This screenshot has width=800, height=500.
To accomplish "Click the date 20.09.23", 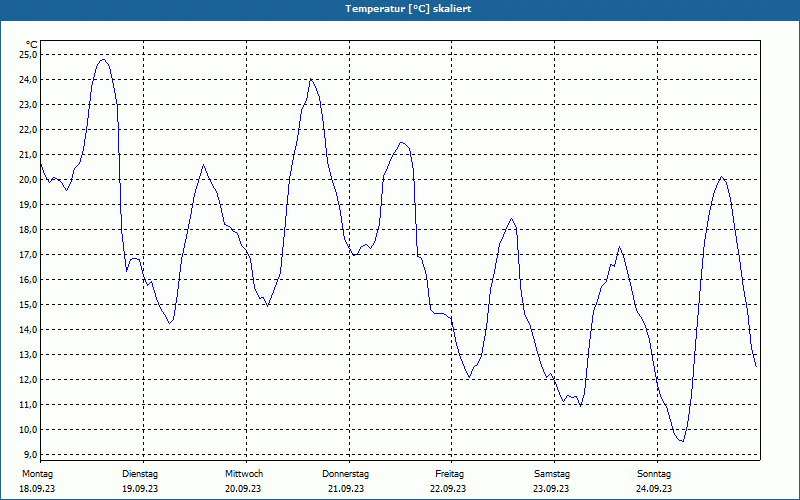I will pyautogui.click(x=243, y=489).
